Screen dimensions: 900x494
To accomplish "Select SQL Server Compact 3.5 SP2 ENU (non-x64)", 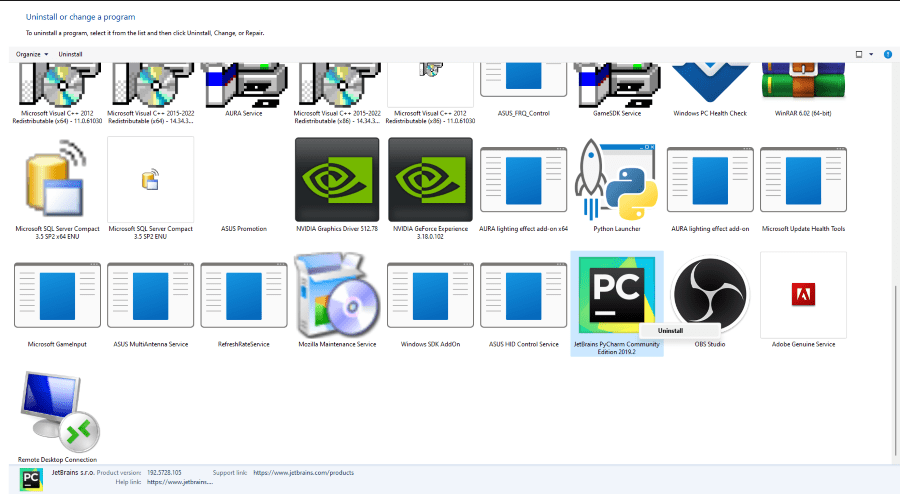I will point(150,189).
